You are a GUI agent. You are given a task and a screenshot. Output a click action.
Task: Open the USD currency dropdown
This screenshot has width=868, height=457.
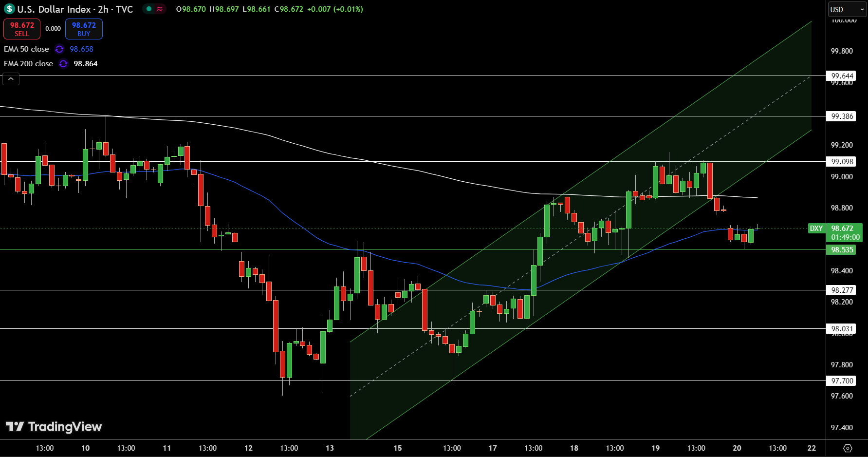tap(847, 9)
